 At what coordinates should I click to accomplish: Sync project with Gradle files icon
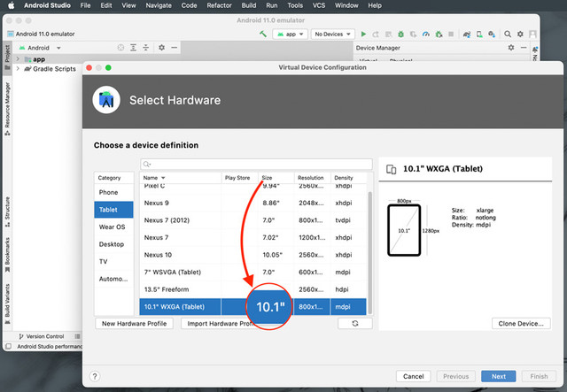pyautogui.click(x=467, y=34)
